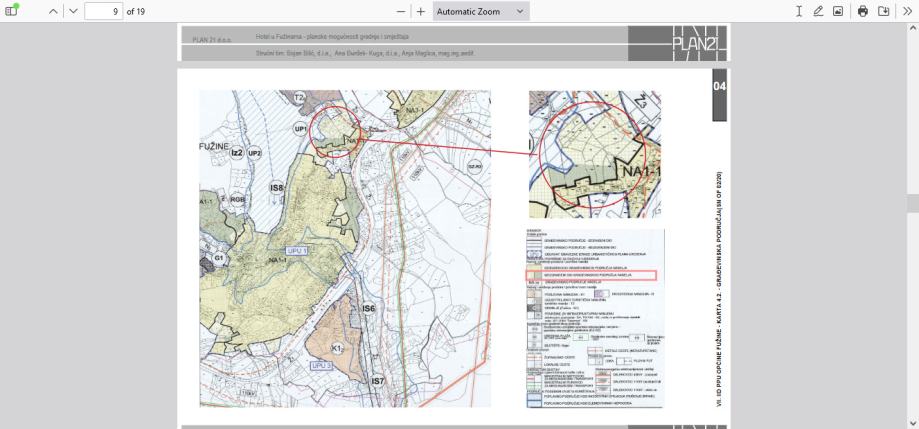Click the scrollbar up arrow
919x429 pixels.
pyautogui.click(x=912, y=28)
